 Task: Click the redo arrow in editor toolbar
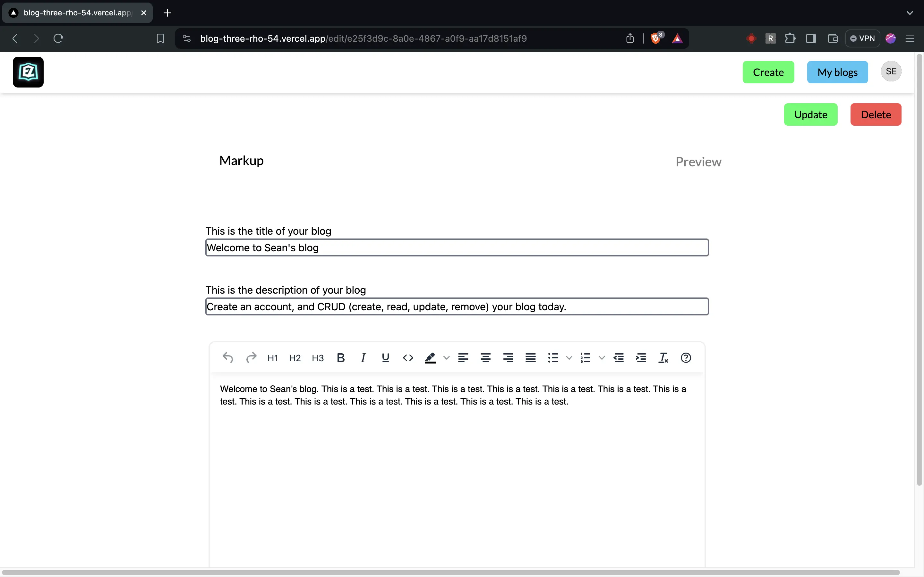(x=251, y=357)
